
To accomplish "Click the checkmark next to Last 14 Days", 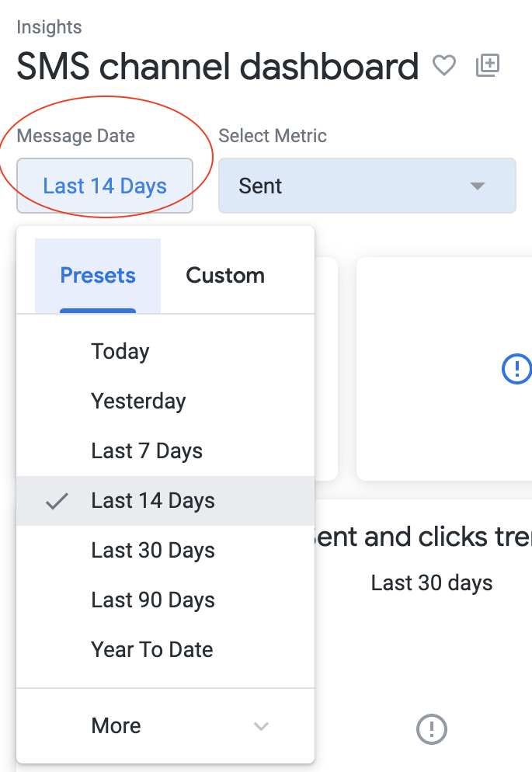I will coord(57,501).
